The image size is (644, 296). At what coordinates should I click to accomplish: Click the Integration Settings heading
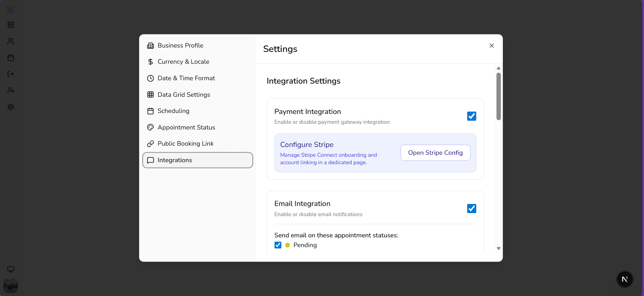click(x=303, y=81)
